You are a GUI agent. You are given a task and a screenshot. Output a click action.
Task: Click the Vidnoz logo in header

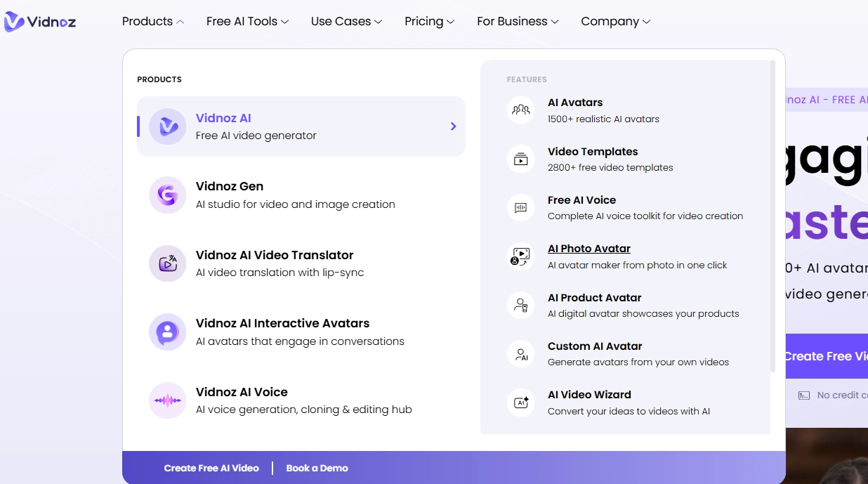[x=40, y=22]
